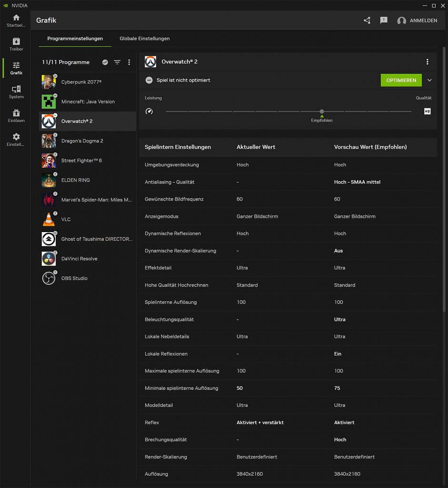Click the Cyberpunk 2077 game icon
Viewport: 448px width, 488px height.
(49, 82)
